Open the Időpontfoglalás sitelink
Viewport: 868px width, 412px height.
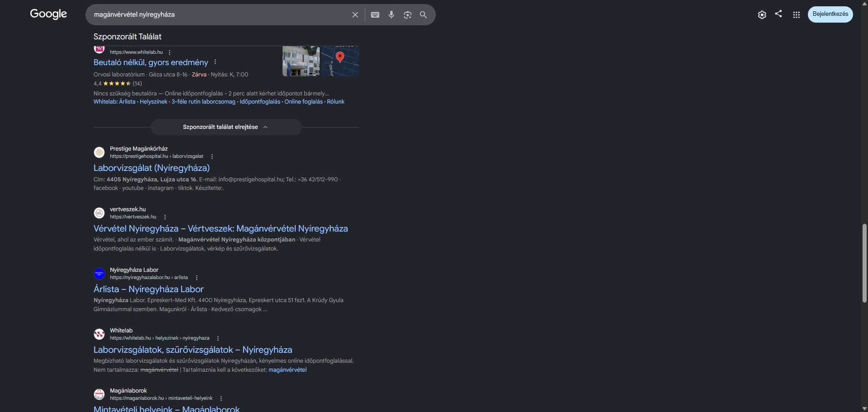(260, 102)
